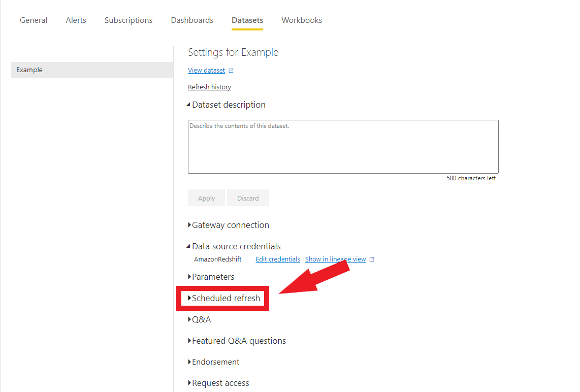Open Refresh history

(x=209, y=87)
